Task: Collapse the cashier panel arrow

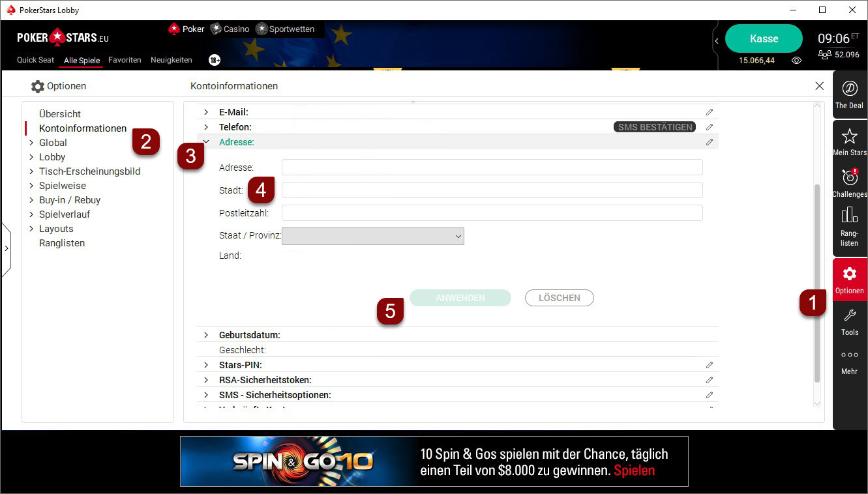Action: [x=717, y=41]
